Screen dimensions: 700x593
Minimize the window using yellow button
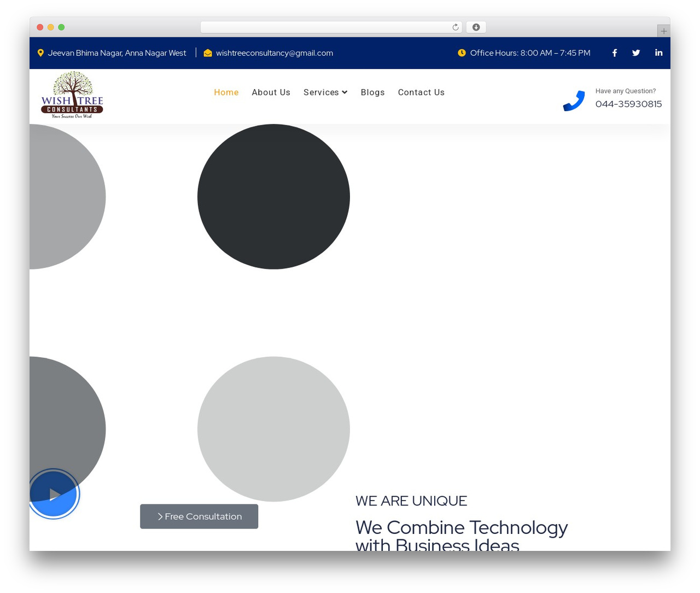tap(51, 27)
